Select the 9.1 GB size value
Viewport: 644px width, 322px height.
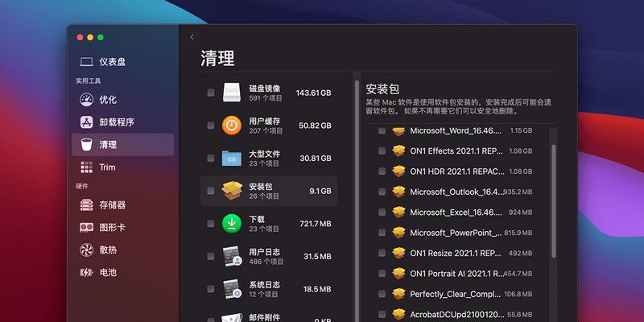pyautogui.click(x=320, y=191)
